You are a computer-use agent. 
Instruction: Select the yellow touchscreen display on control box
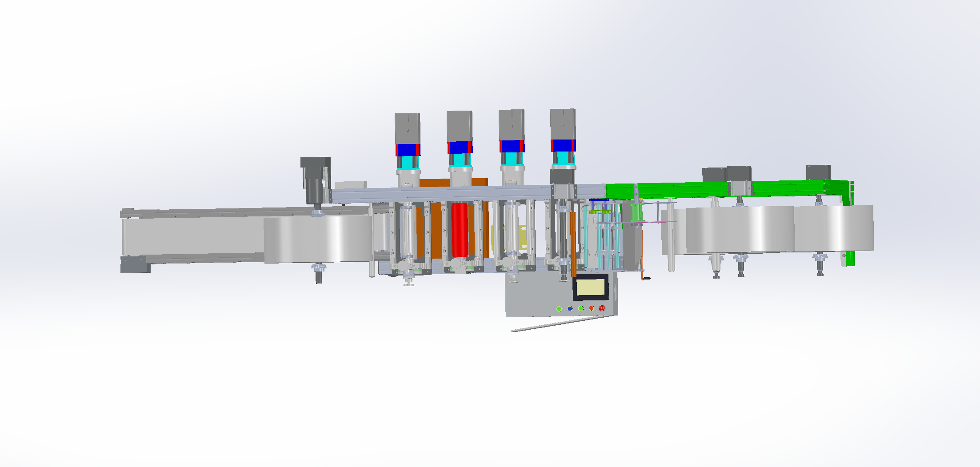(591, 286)
